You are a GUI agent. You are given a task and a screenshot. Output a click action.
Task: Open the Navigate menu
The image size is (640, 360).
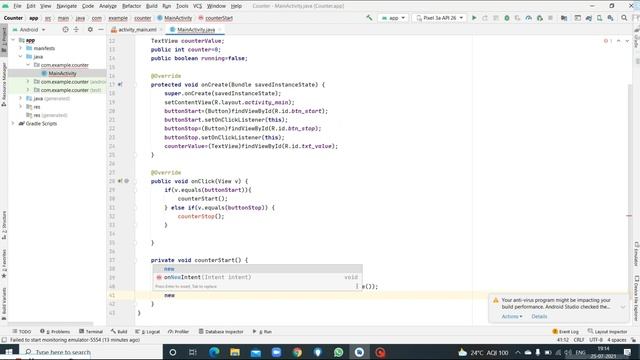click(x=66, y=6)
